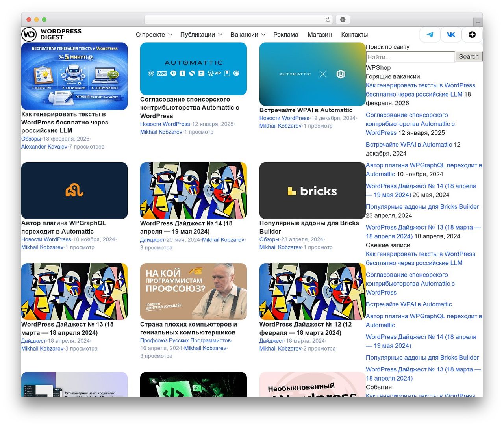The height and width of the screenshot is (427, 504).
Task: Click the WordPress Digest logo
Action: pyautogui.click(x=51, y=34)
